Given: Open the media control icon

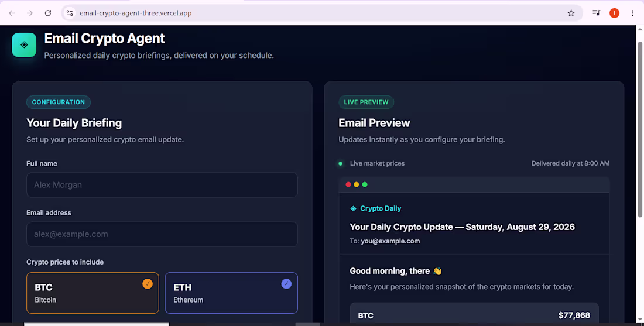Looking at the screenshot, I should (x=596, y=13).
